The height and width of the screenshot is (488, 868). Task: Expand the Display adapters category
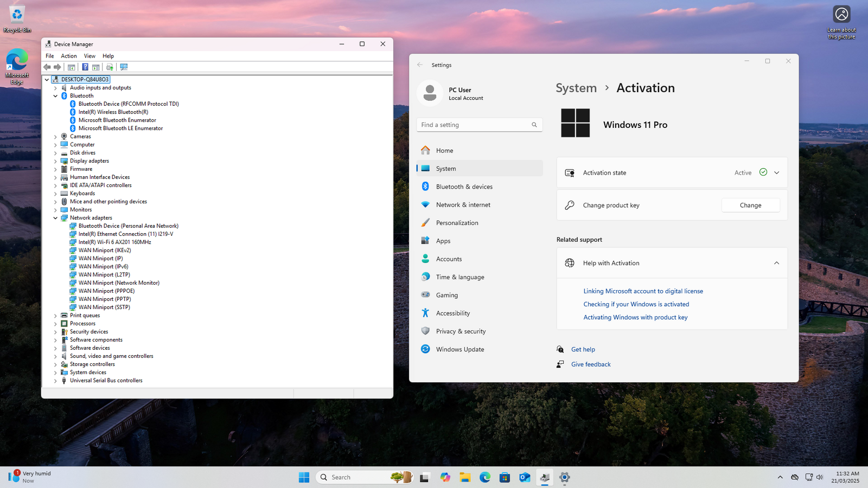point(55,161)
